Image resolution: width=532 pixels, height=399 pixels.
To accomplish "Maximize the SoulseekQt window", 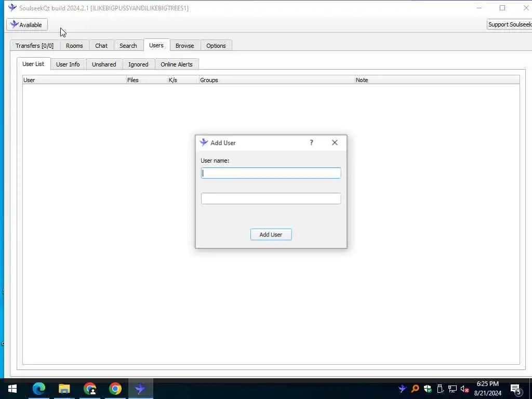I will [x=502, y=7].
